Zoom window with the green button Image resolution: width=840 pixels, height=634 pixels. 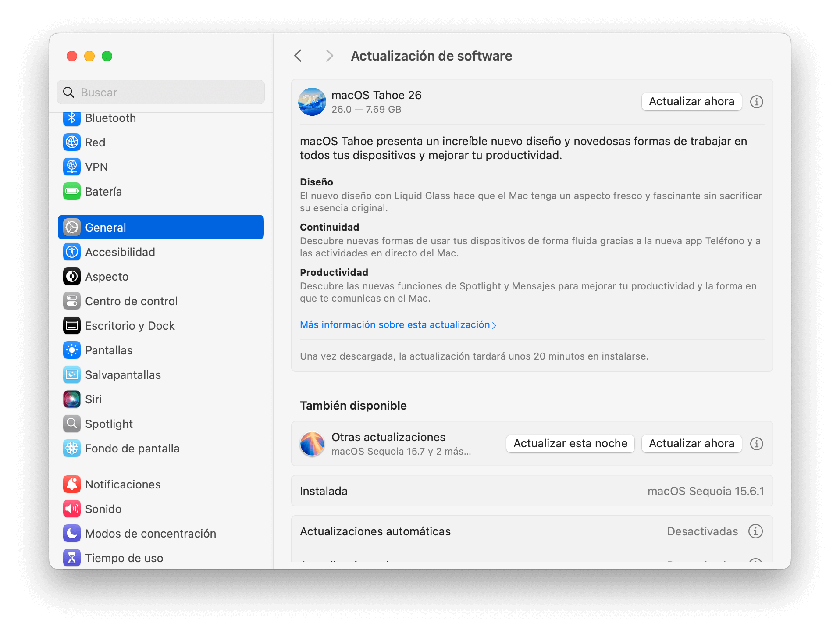[107, 56]
